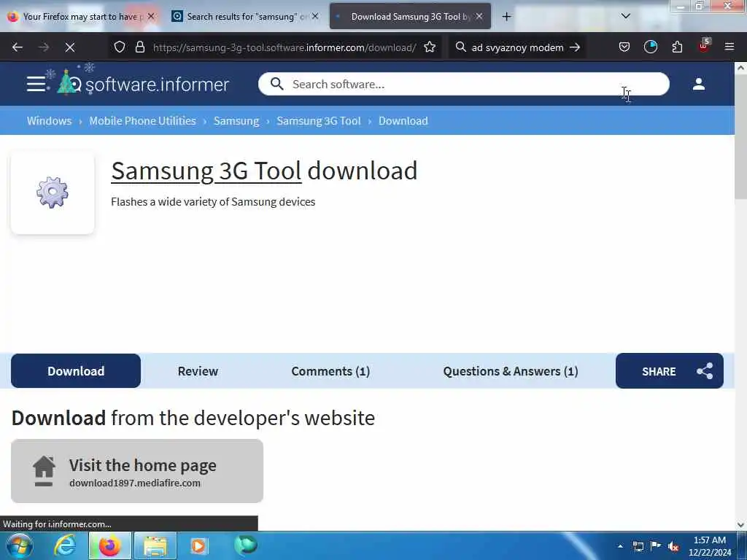Expand the list all tabs chevron
This screenshot has width=747, height=560.
pyautogui.click(x=625, y=16)
